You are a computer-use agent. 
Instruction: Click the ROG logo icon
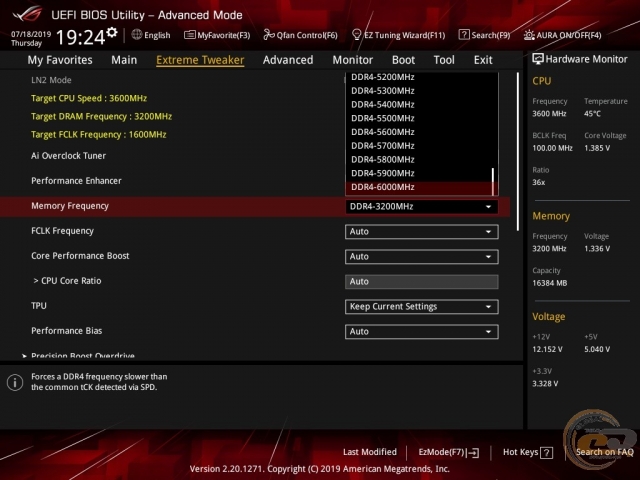27,14
